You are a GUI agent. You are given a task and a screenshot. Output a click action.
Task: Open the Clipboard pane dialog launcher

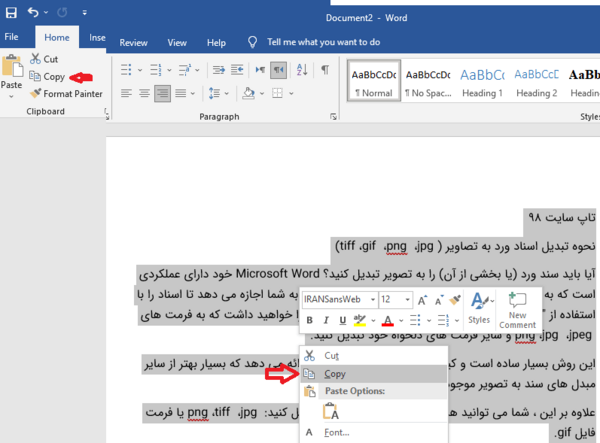(106, 112)
